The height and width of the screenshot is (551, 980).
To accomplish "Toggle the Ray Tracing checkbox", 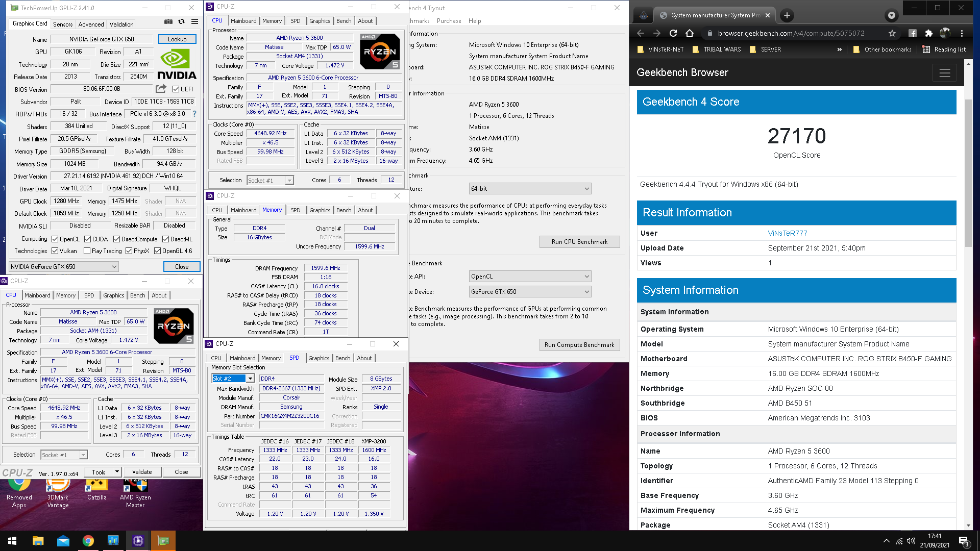I will [x=87, y=251].
